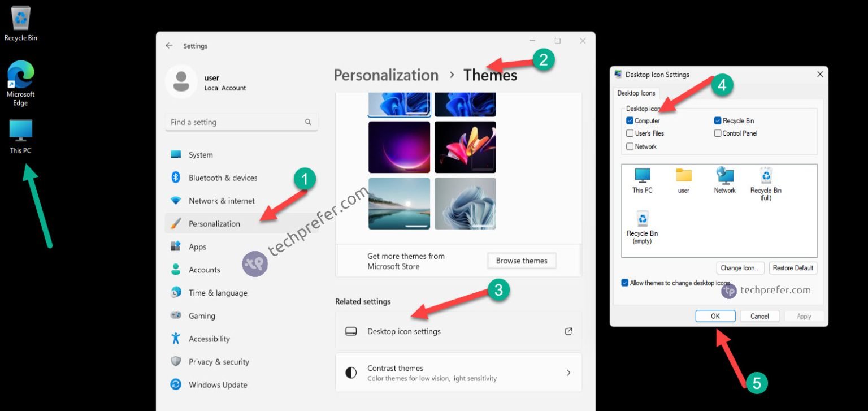Image resolution: width=868 pixels, height=411 pixels.
Task: Click the back arrow in Settings
Action: [x=169, y=46]
